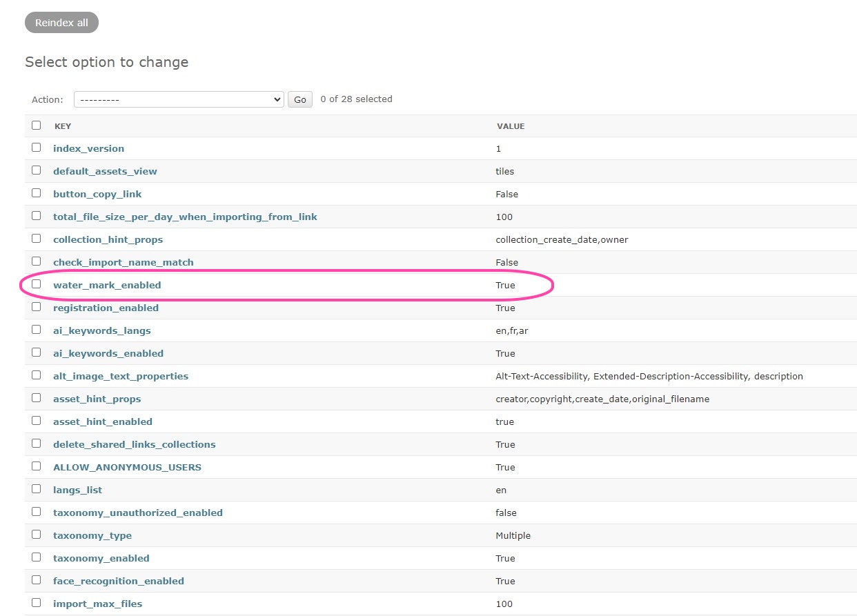Select checkbox for total_file_size_per_day_when_importing_from_link
Image resolution: width=857 pixels, height=616 pixels.
36,216
